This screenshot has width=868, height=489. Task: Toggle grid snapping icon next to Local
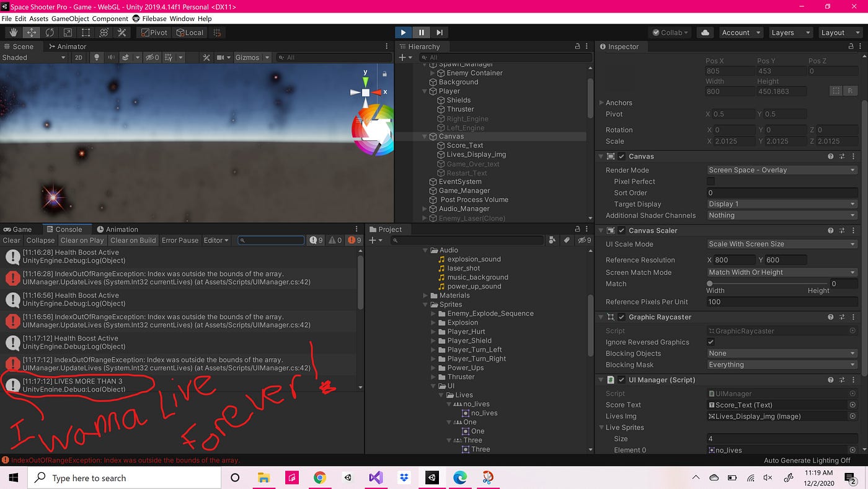coord(217,32)
